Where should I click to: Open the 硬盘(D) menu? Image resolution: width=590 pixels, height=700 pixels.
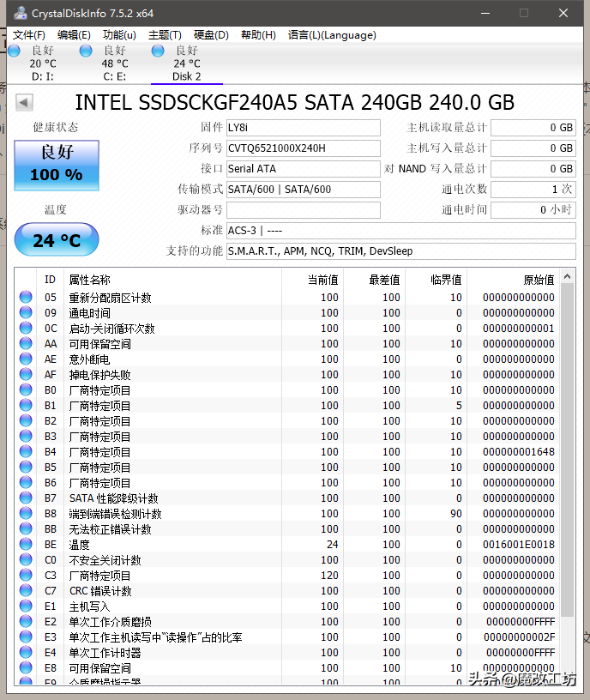point(211,35)
